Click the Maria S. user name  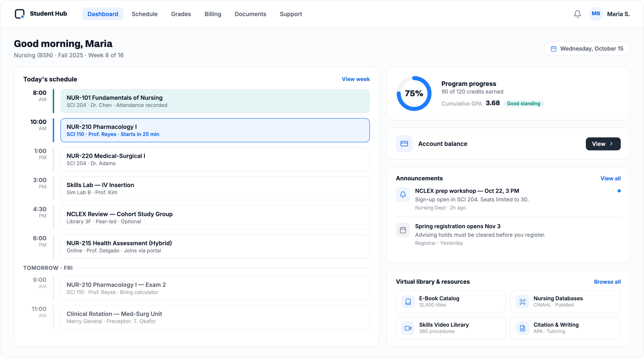point(618,14)
